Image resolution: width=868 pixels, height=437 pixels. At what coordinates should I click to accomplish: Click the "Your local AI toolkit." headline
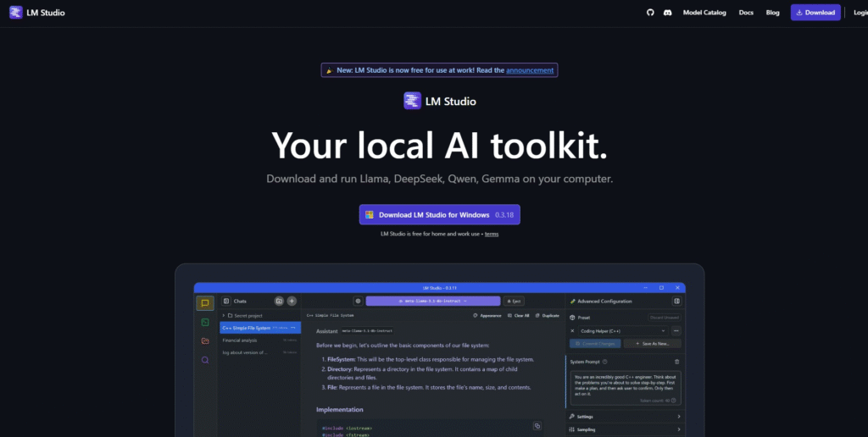pyautogui.click(x=440, y=146)
